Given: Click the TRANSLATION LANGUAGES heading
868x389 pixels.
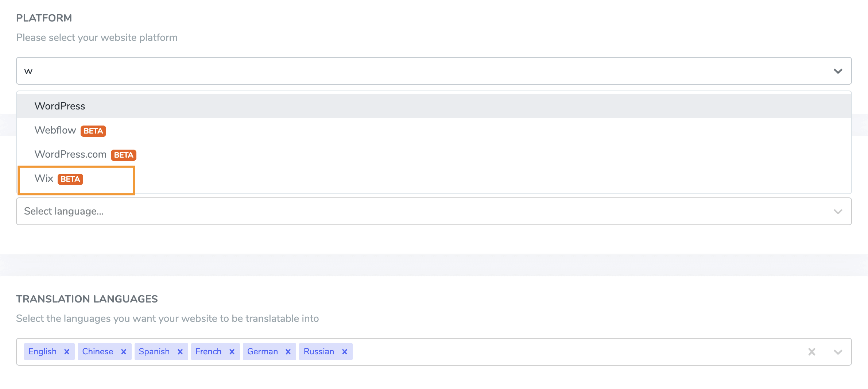Looking at the screenshot, I should (x=87, y=299).
